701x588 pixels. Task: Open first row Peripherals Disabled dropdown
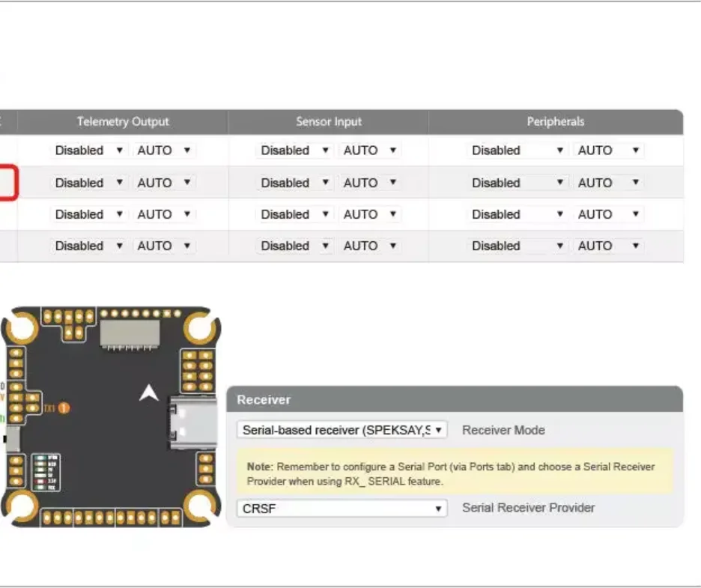point(518,151)
